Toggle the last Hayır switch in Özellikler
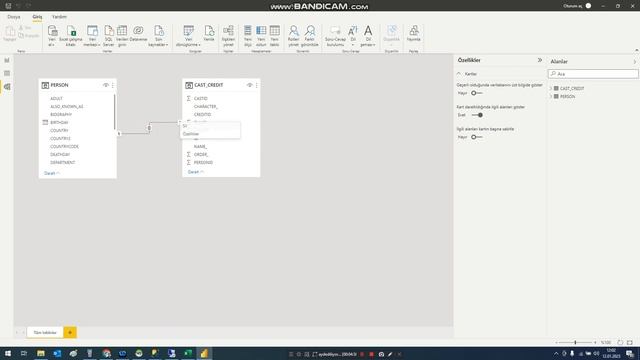The height and width of the screenshot is (360, 640). (477, 137)
